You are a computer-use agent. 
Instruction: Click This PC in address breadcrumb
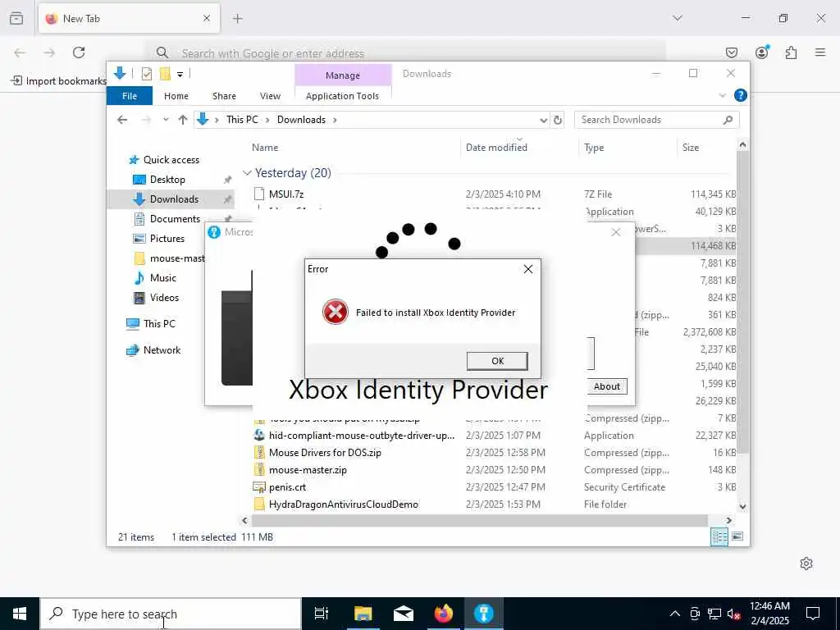[242, 120]
